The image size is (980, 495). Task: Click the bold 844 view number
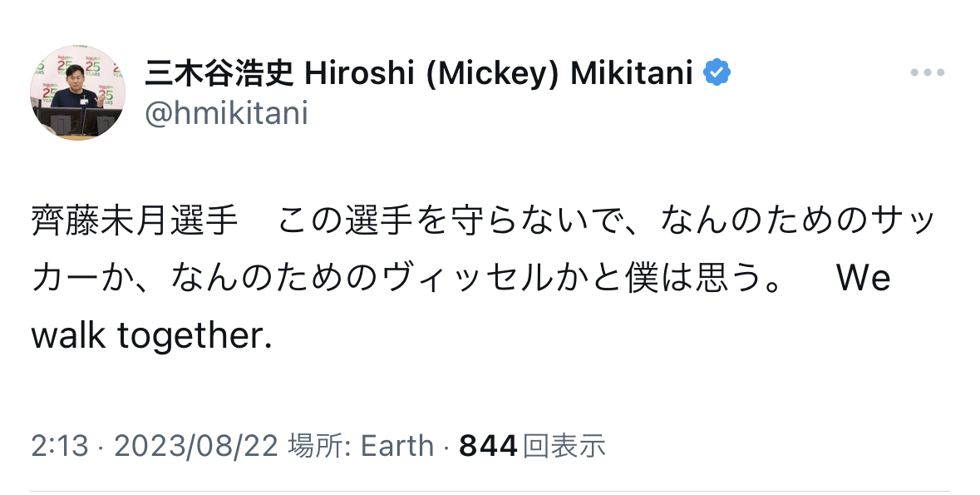pyautogui.click(x=489, y=446)
